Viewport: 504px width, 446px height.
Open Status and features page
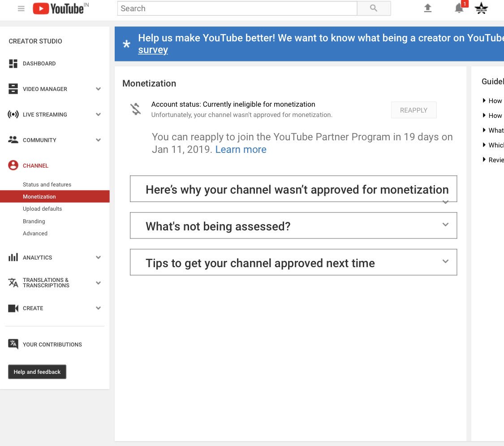click(x=47, y=184)
